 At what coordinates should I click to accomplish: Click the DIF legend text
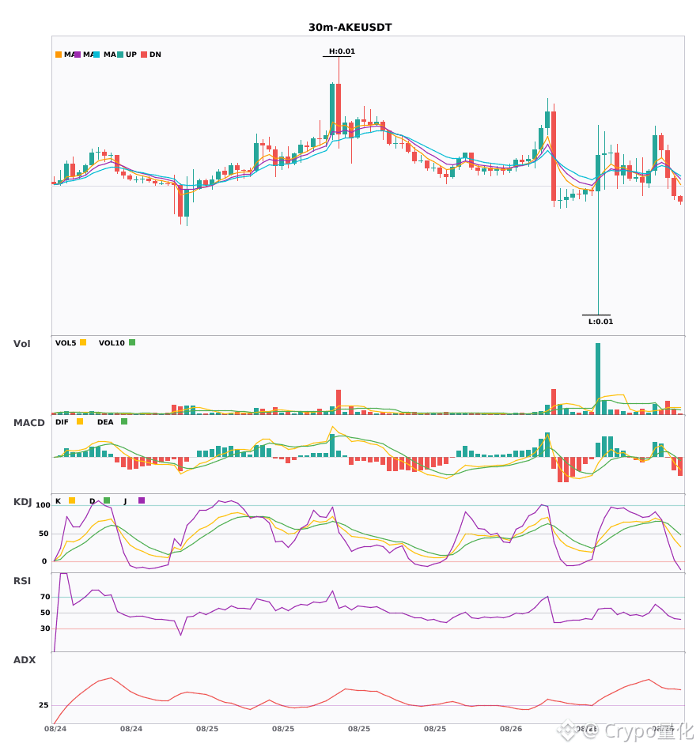[x=62, y=422]
